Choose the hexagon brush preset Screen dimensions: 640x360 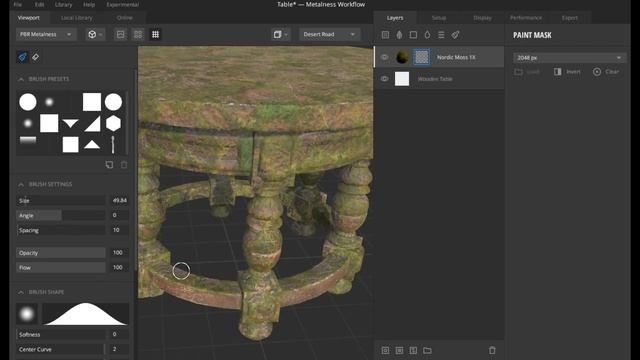113,123
